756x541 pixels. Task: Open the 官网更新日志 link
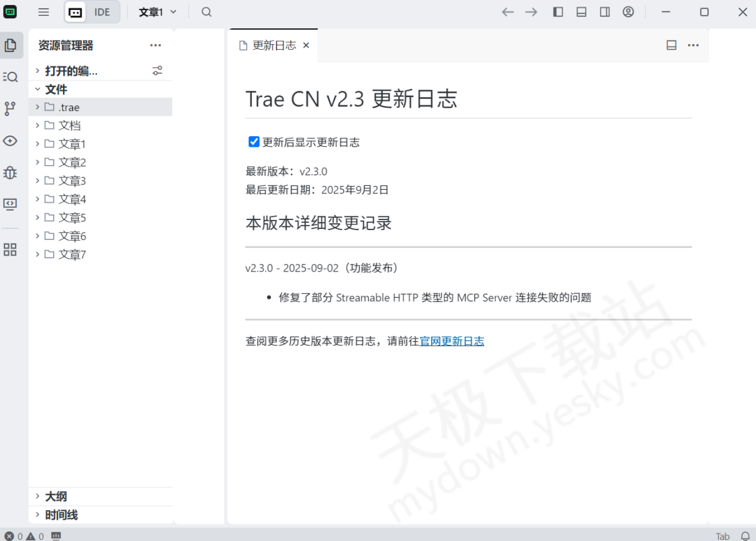[x=452, y=341]
